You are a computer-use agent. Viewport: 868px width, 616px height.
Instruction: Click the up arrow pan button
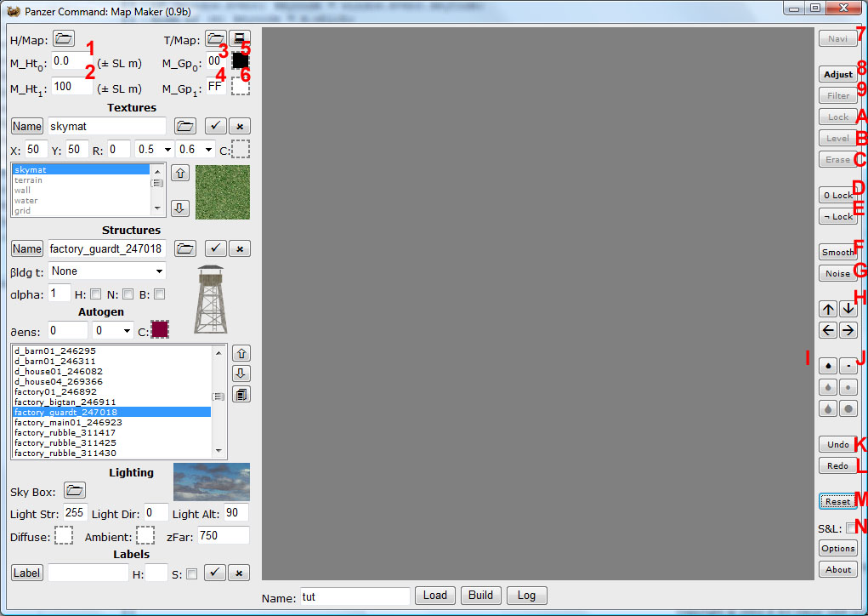pos(828,309)
